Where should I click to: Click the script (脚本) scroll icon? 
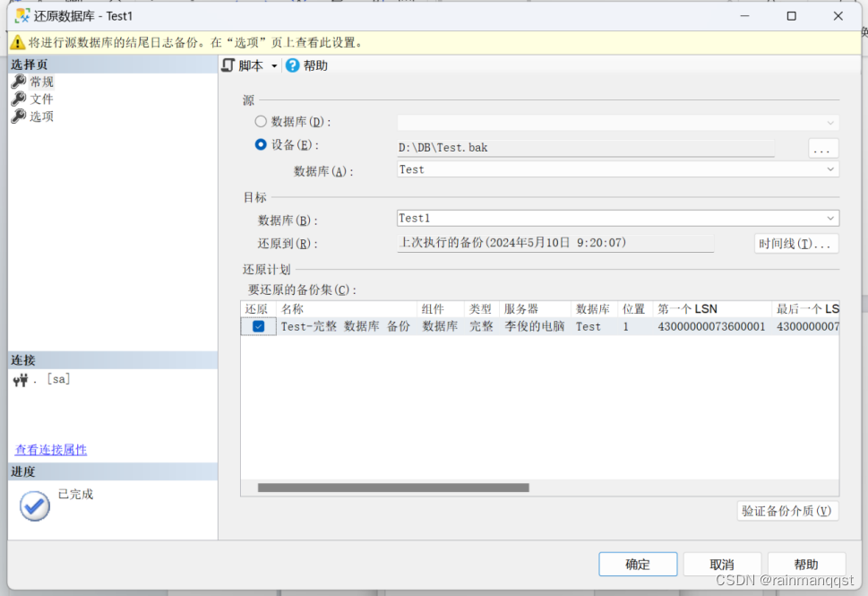point(228,65)
